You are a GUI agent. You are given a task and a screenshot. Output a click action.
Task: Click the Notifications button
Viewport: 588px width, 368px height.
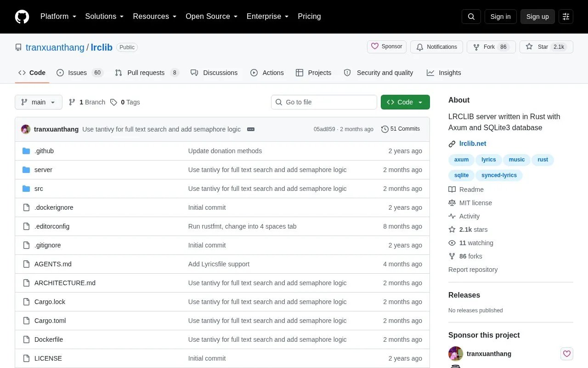pos(436,47)
